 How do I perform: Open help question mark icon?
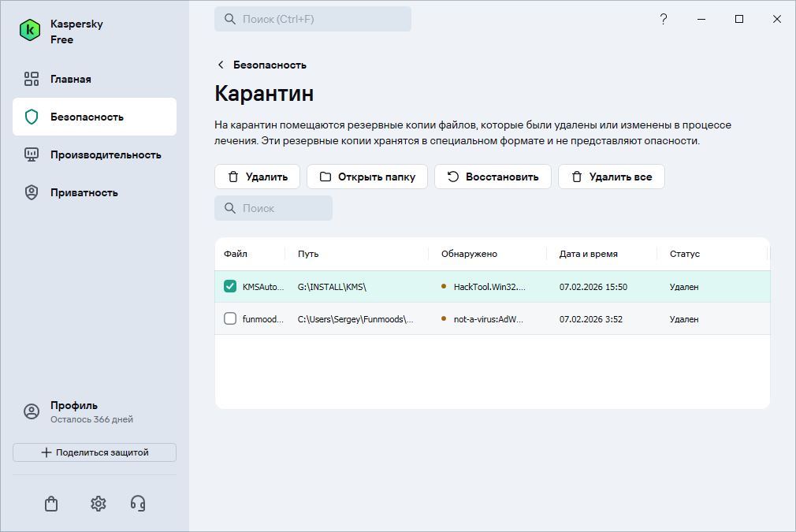pyautogui.click(x=664, y=20)
